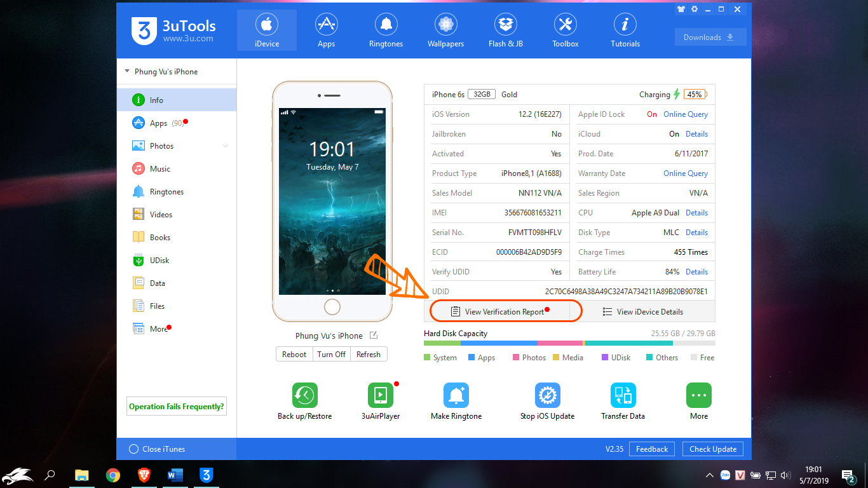
Task: Click the UDID value text
Action: pyautogui.click(x=626, y=292)
